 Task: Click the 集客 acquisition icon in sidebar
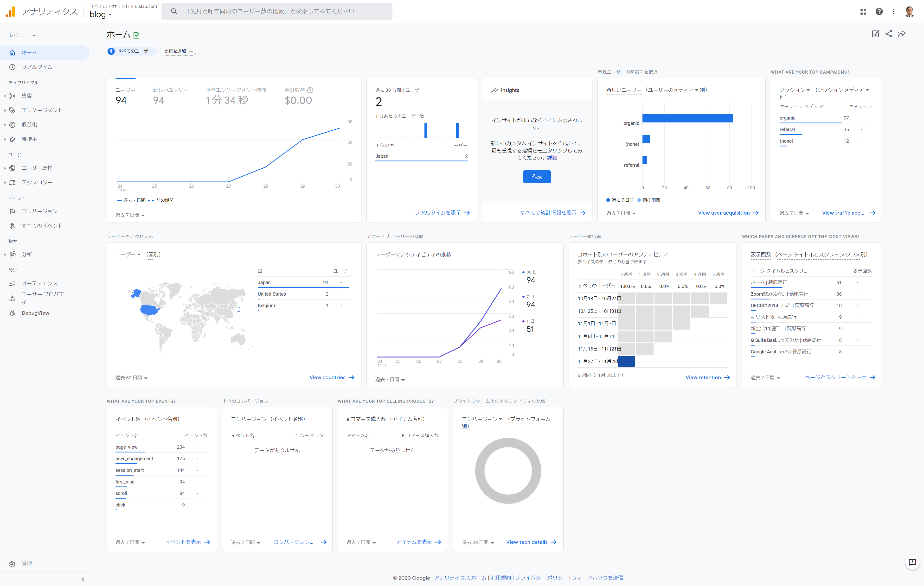12,96
